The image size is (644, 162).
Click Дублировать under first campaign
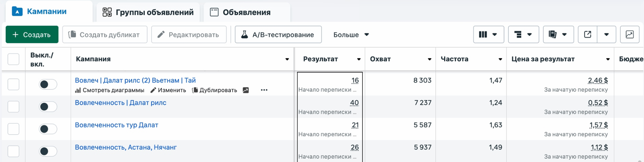click(x=215, y=90)
